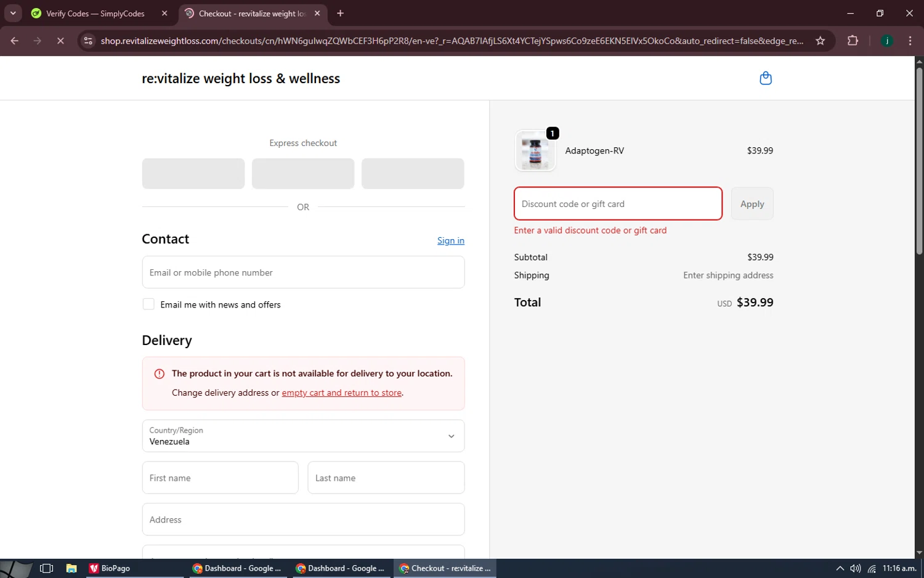924x578 pixels.
Task: Open the Chrome profile avatar
Action: 887,41
